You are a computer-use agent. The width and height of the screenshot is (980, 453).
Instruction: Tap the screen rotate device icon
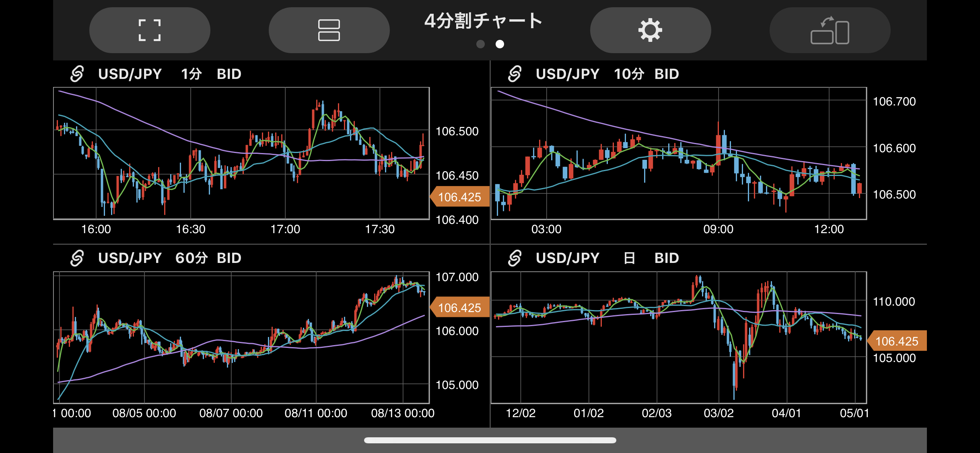point(830,30)
